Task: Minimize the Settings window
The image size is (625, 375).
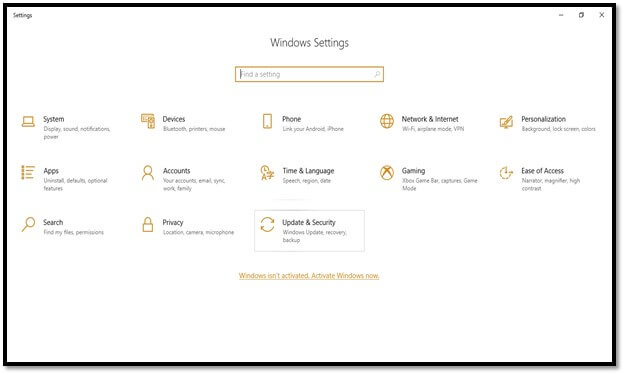Action: click(x=561, y=15)
